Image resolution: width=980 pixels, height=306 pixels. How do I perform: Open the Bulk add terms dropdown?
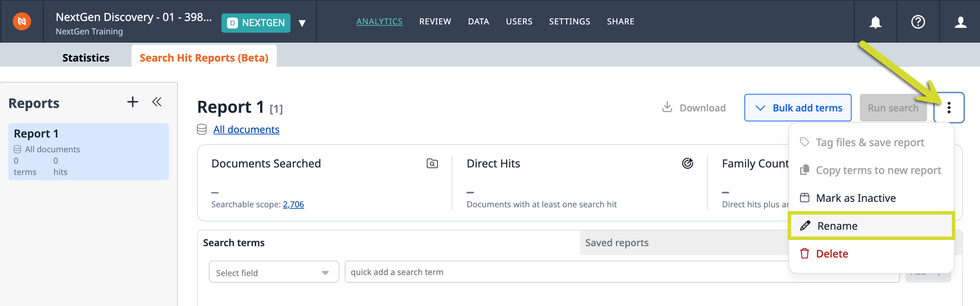(x=797, y=108)
